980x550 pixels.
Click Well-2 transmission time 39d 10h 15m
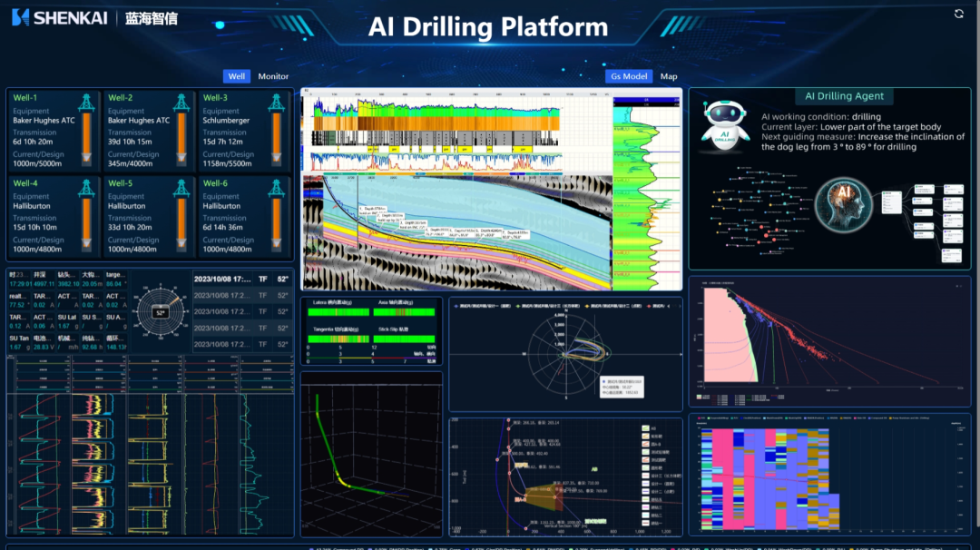[130, 142]
